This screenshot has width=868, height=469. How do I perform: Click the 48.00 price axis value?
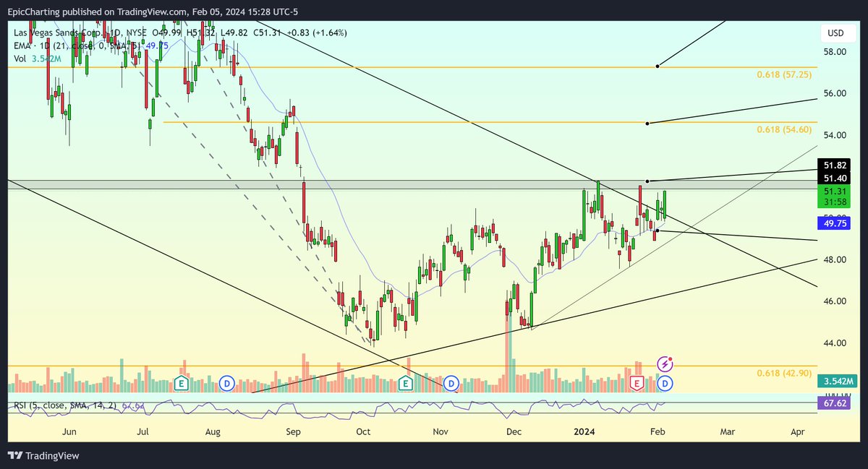pos(835,259)
